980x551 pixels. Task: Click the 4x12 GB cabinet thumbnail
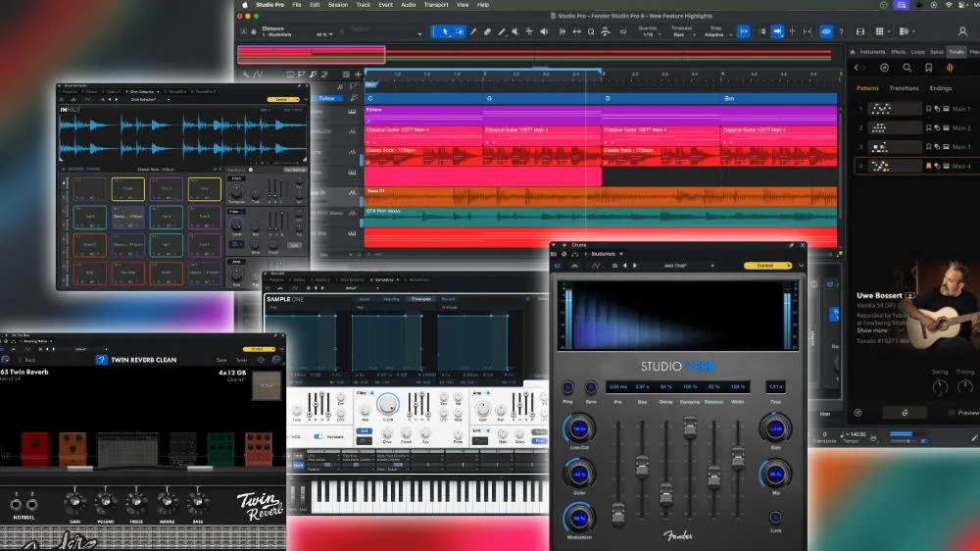(x=267, y=386)
